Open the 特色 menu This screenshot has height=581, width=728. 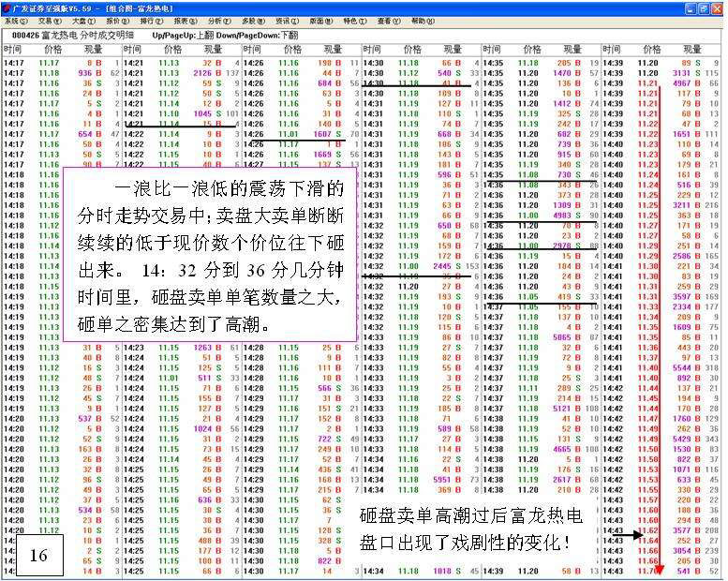tap(355, 21)
